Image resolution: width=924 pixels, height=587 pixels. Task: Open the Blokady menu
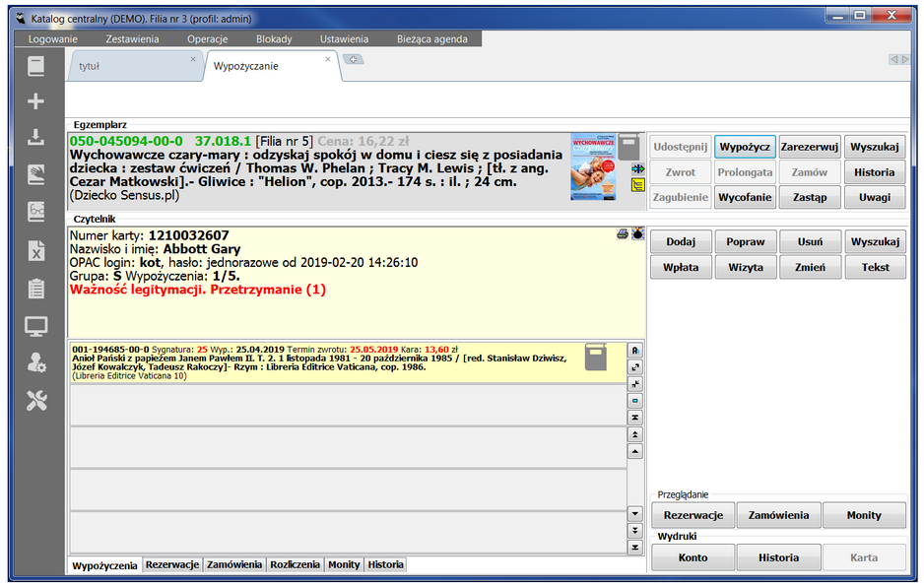coord(274,39)
